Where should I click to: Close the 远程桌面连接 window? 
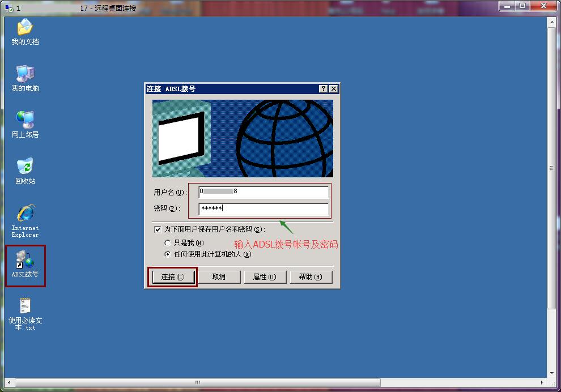coord(544,6)
